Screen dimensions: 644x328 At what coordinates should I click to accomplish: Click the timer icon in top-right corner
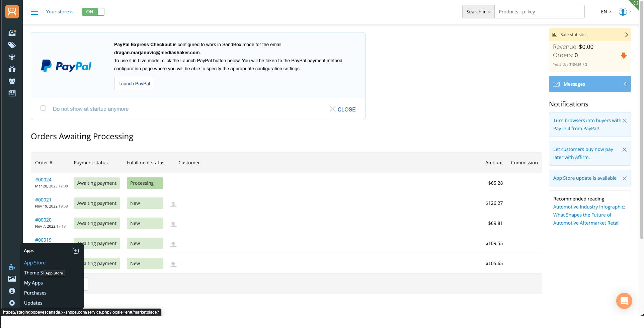pyautogui.click(x=636, y=3)
